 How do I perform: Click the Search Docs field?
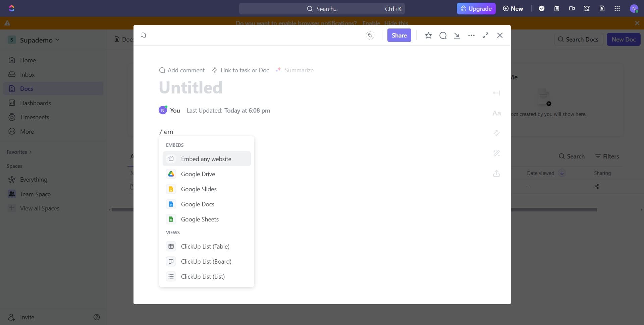click(578, 39)
